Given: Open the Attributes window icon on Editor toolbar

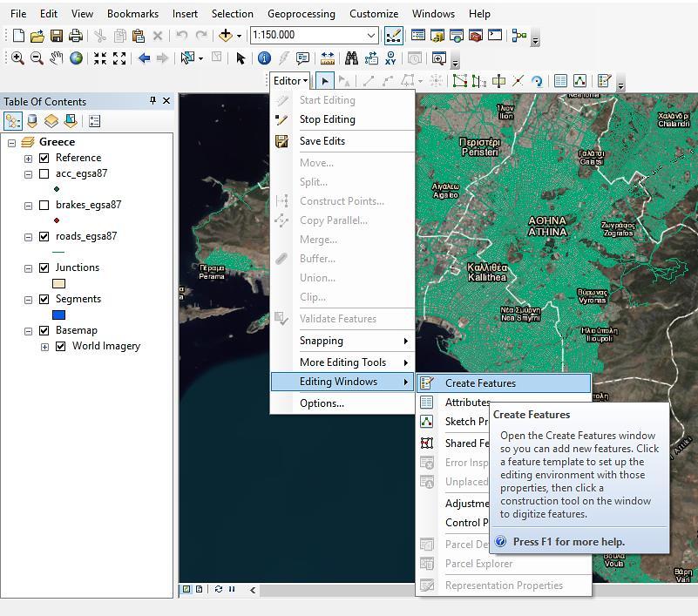Looking at the screenshot, I should [x=560, y=81].
